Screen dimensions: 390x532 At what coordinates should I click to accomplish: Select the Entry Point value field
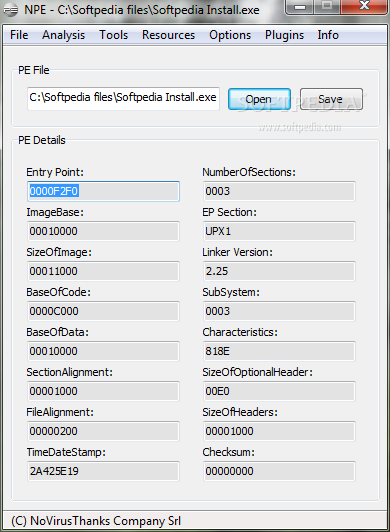[103, 191]
